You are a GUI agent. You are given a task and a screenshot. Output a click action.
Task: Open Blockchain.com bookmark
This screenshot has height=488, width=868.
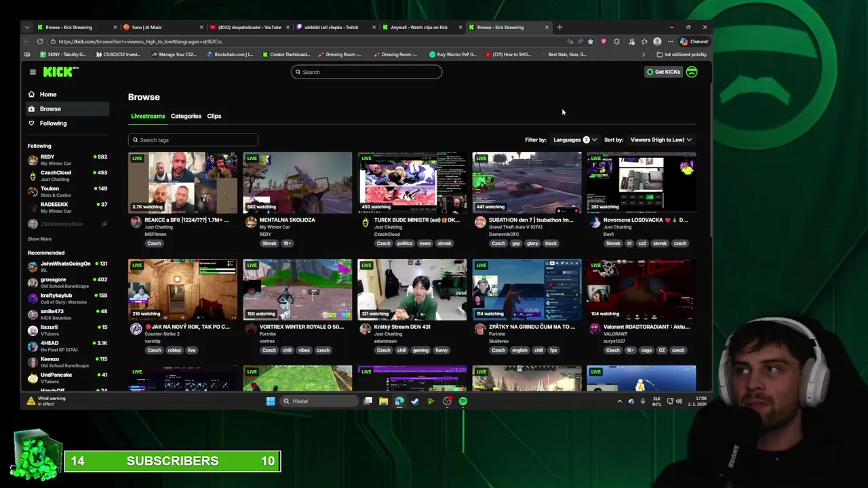coord(230,54)
